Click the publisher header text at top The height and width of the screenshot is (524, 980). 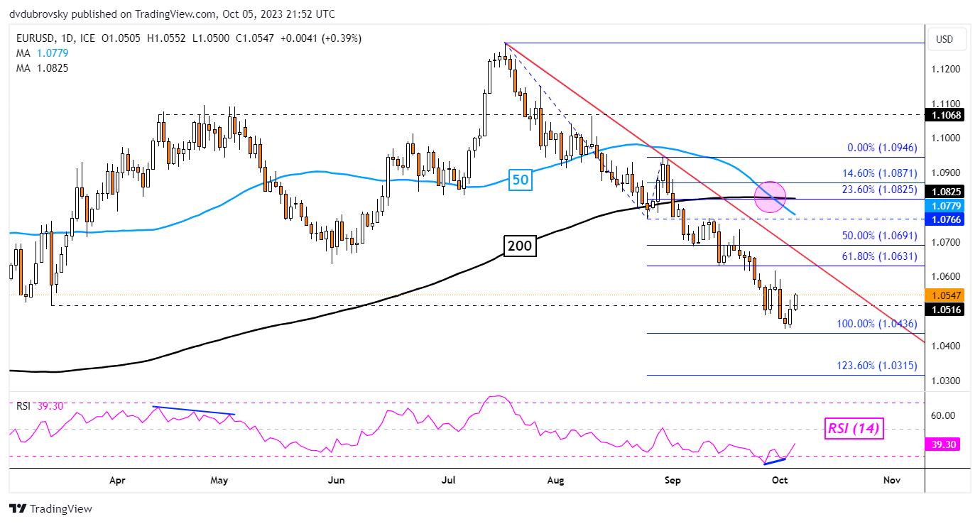coord(173,13)
